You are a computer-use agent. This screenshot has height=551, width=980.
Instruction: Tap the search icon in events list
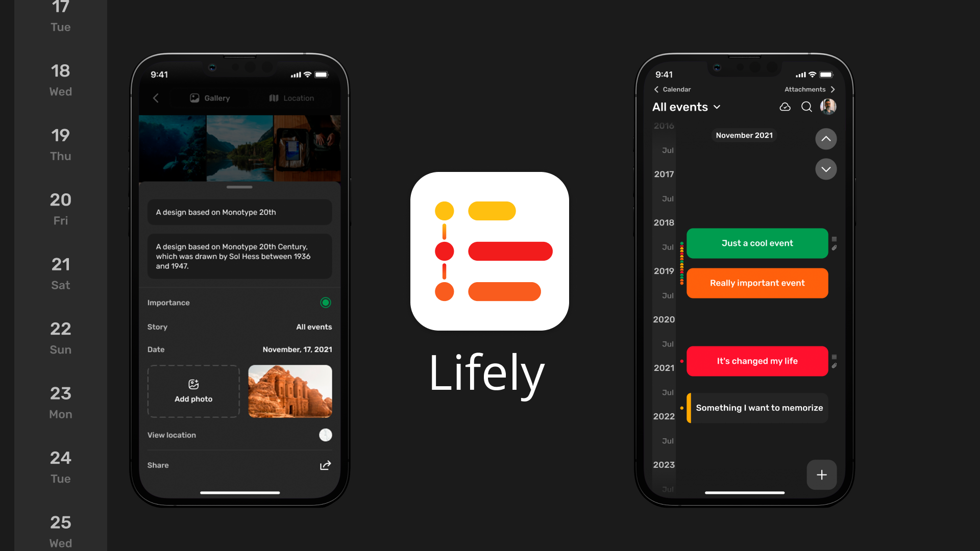805,106
